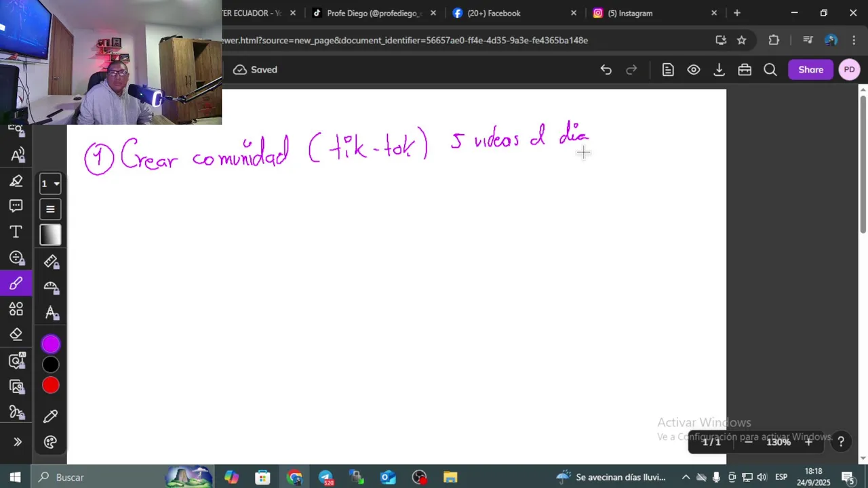Select the compass tool
868x488 pixels.
[51, 312]
